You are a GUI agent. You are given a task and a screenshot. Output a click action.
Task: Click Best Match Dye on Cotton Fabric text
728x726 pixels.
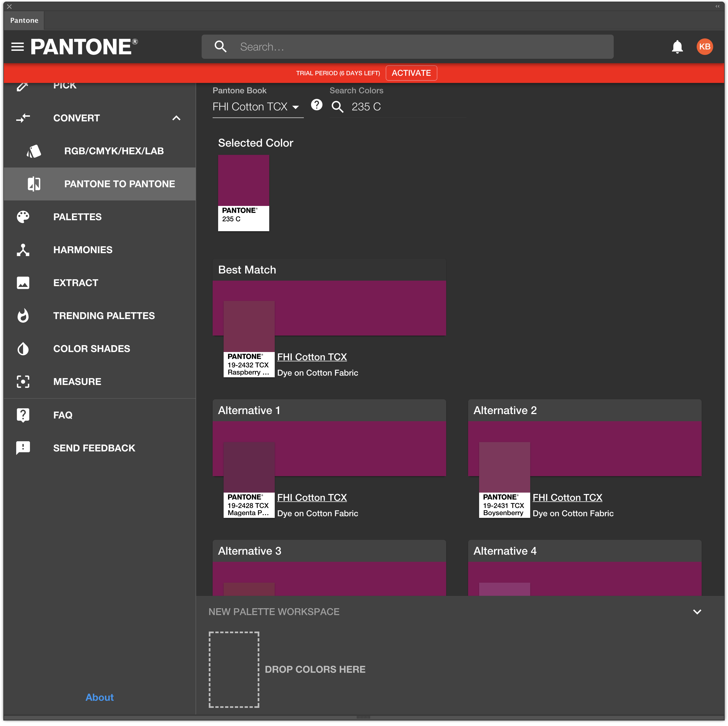318,373
